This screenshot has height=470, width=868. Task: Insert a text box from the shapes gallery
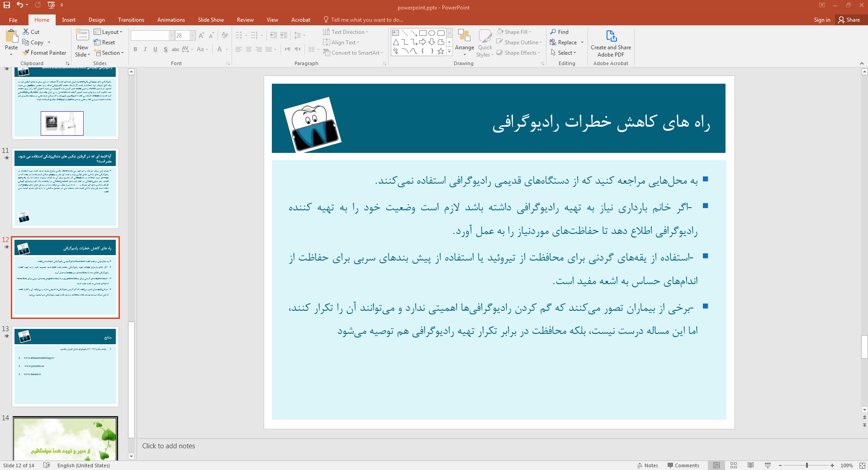[395, 33]
